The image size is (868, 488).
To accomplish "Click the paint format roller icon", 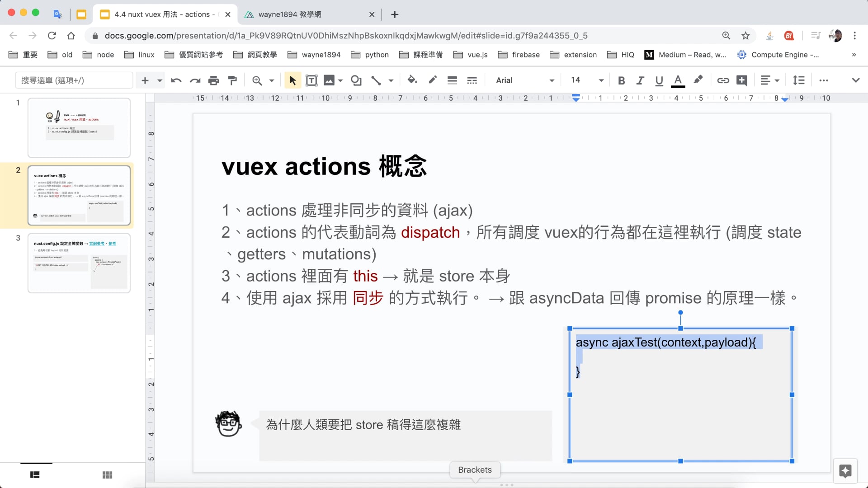I will [232, 80].
